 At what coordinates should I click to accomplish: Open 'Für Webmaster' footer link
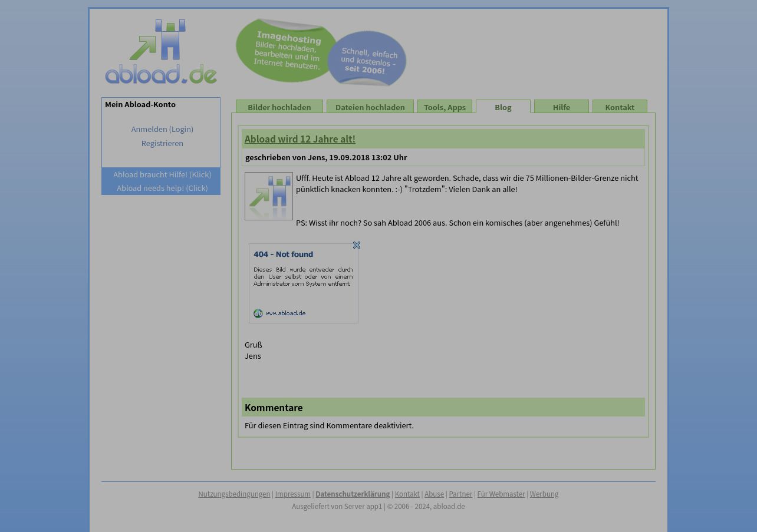501,494
